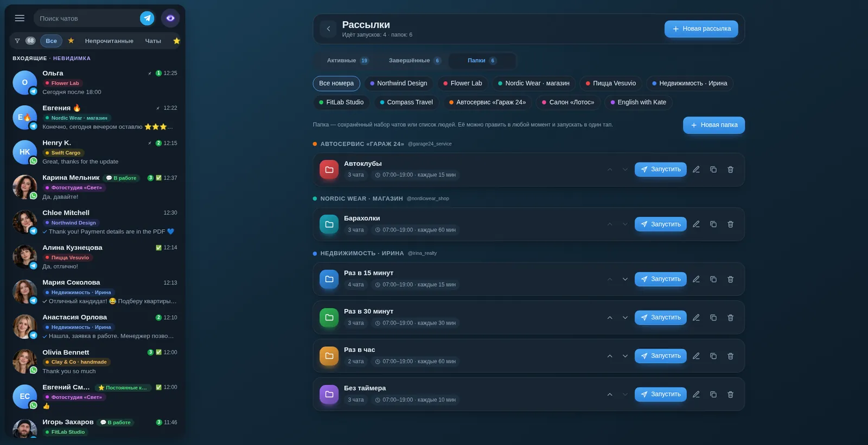868x445 pixels.
Task: Open the 'Активные' mailings tab
Action: pyautogui.click(x=347, y=61)
